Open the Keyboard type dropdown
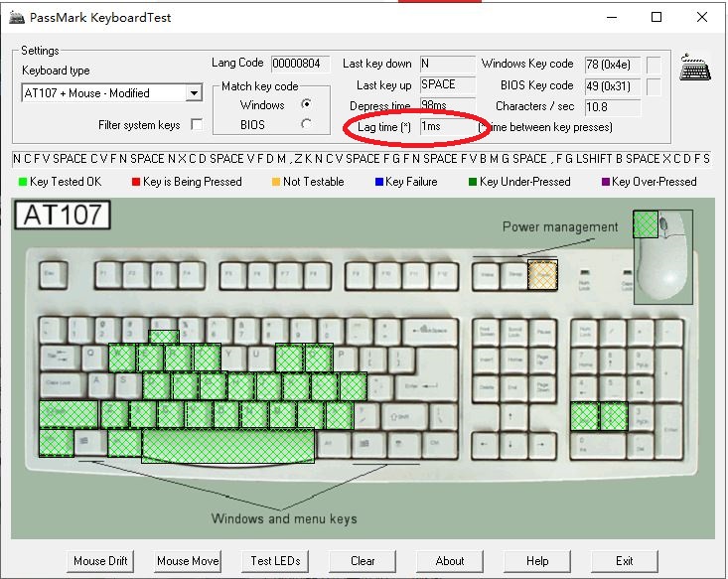The image size is (728, 579). tap(194, 93)
